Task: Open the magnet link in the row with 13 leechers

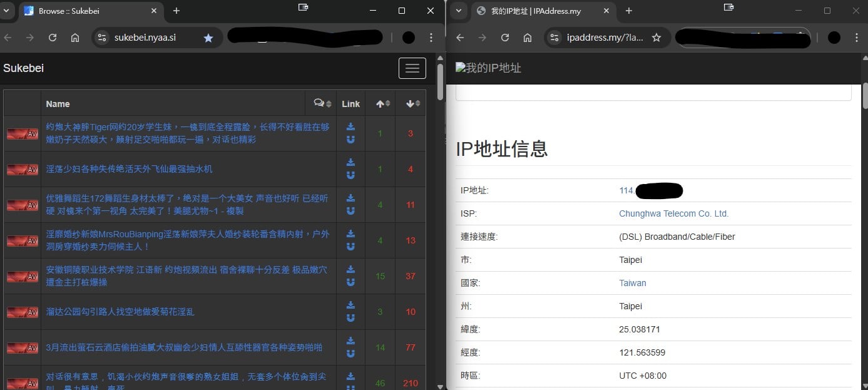Action: pos(350,246)
